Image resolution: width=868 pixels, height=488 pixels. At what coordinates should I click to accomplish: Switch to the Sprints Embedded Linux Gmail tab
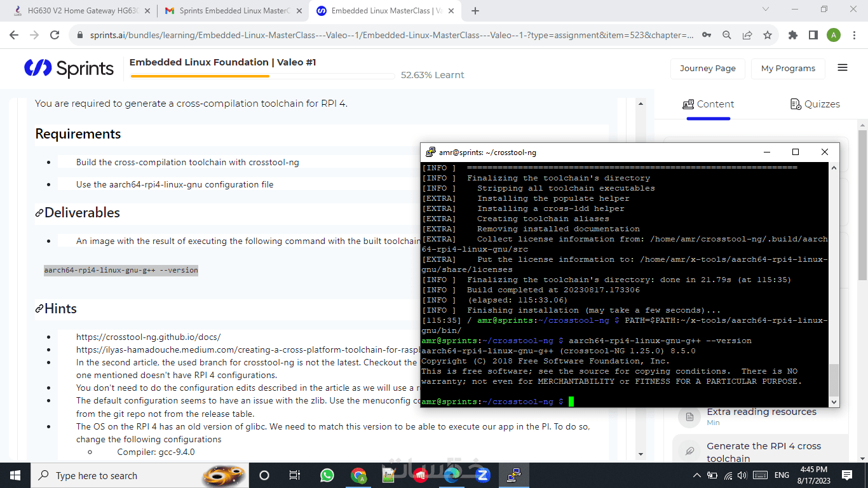coord(232,11)
